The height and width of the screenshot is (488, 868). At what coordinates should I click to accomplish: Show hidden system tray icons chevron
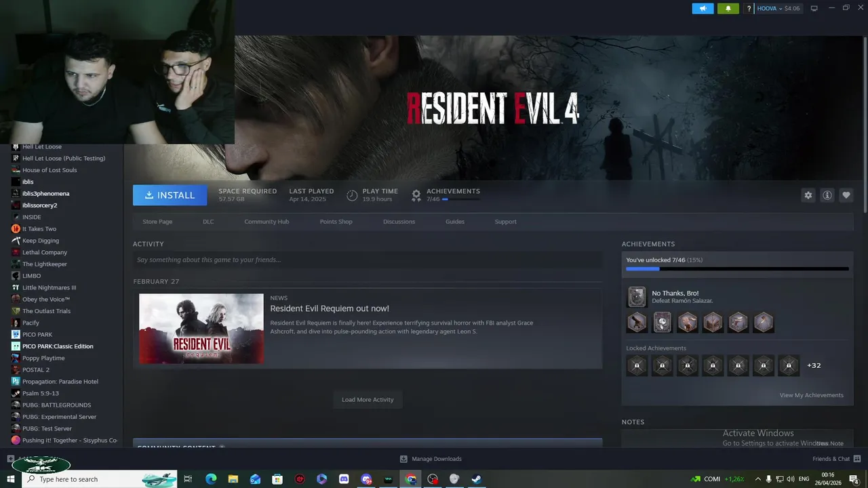pos(758,479)
